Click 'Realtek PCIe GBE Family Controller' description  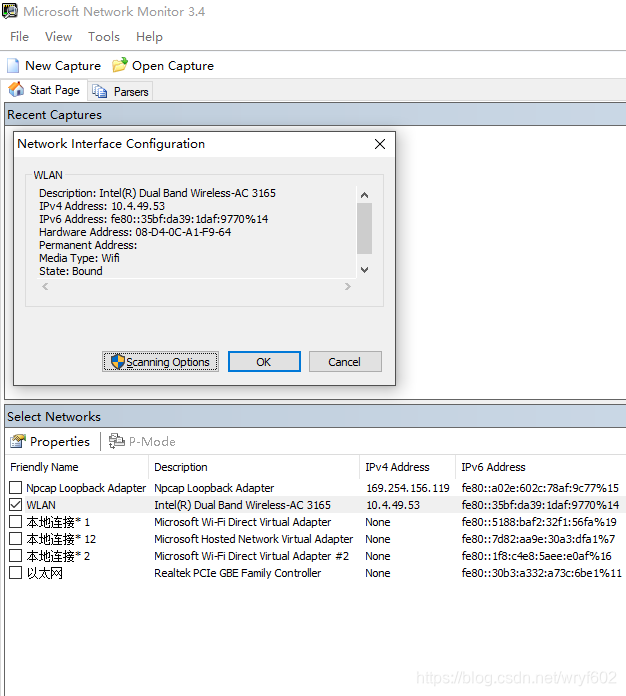coord(238,573)
